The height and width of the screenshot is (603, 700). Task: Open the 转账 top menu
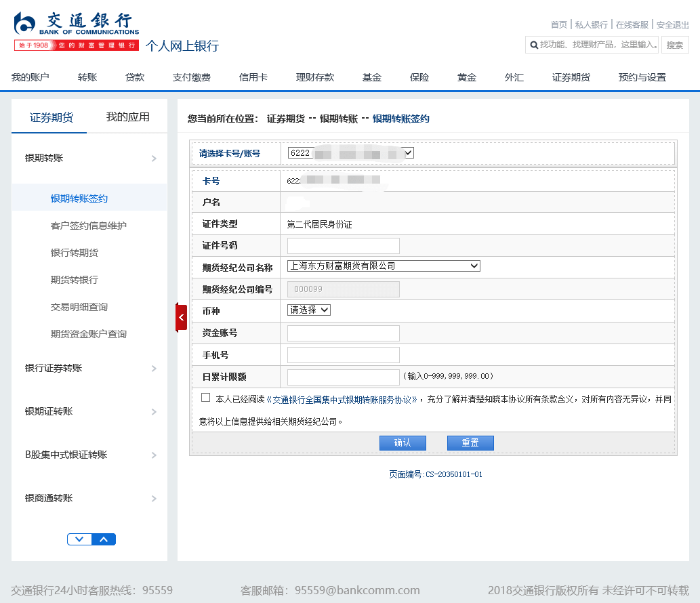coord(87,77)
